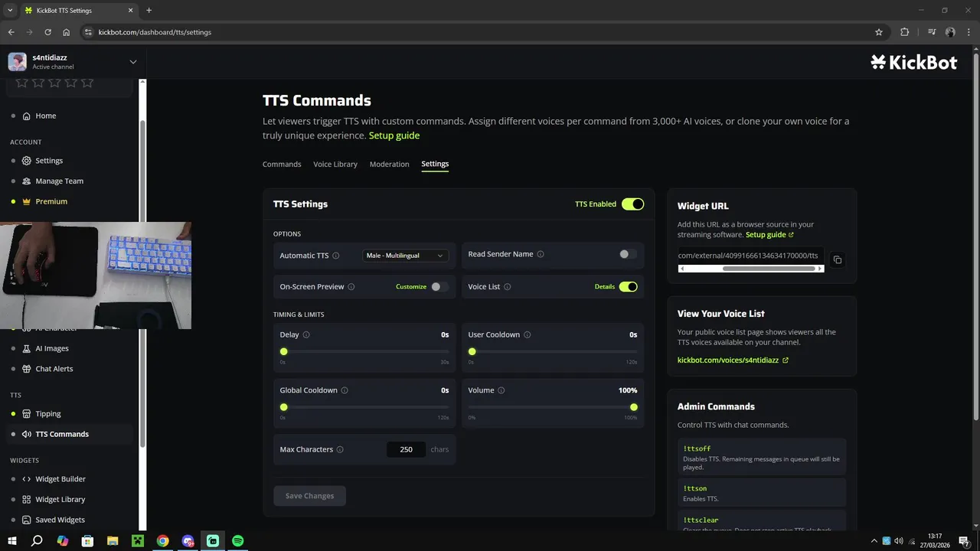Click info icon next to Delay

coord(306,334)
